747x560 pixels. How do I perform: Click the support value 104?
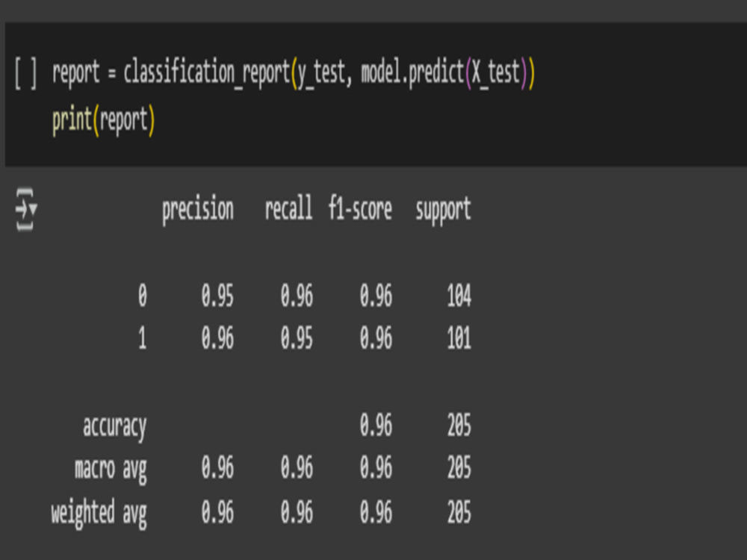click(459, 296)
